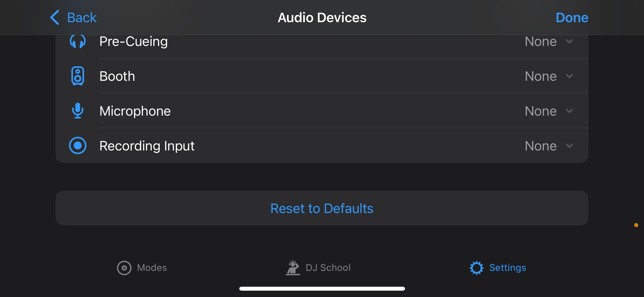Click the Microphone icon
The width and height of the screenshot is (644, 297).
click(77, 111)
